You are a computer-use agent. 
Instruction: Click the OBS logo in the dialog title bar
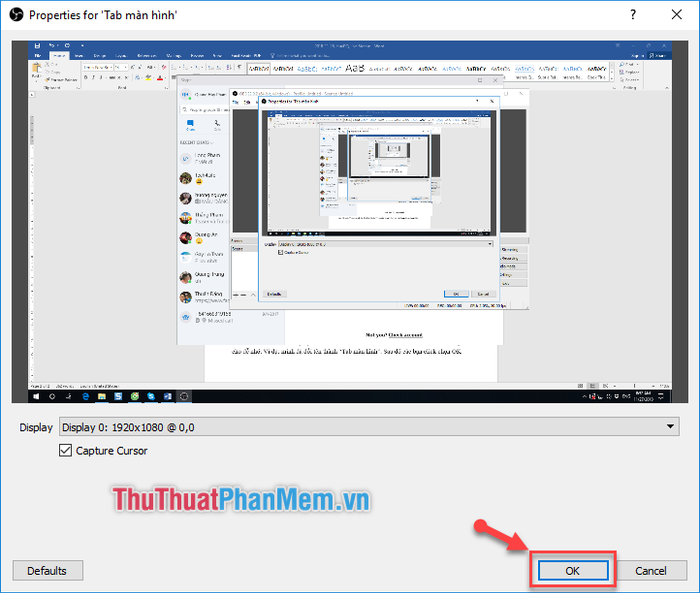(x=15, y=15)
